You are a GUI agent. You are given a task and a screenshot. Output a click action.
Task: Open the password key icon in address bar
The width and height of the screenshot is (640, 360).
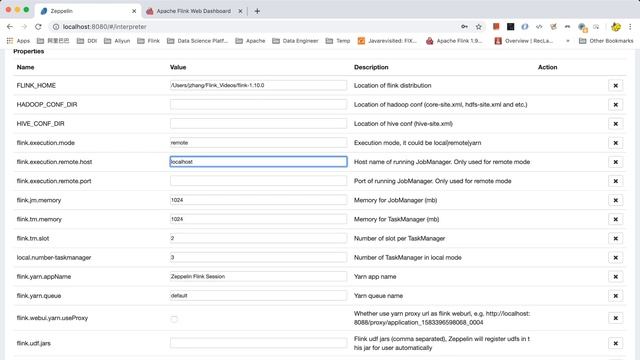coord(464,27)
